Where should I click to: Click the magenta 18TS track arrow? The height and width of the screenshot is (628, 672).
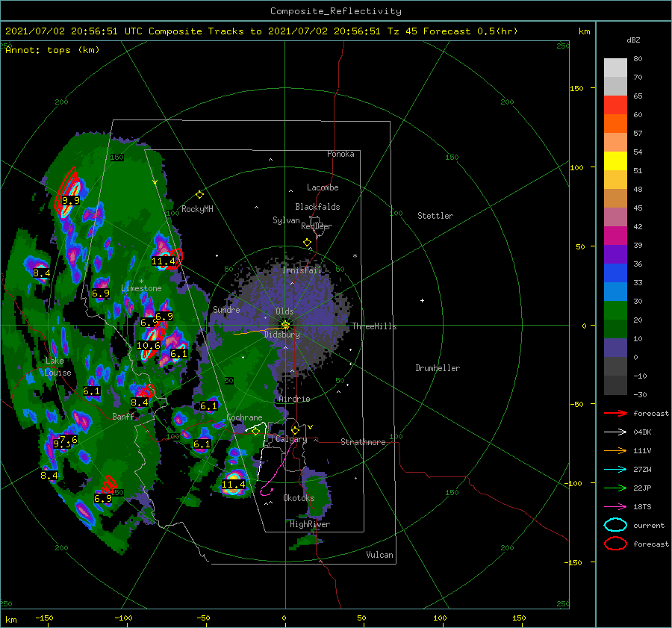point(615,507)
